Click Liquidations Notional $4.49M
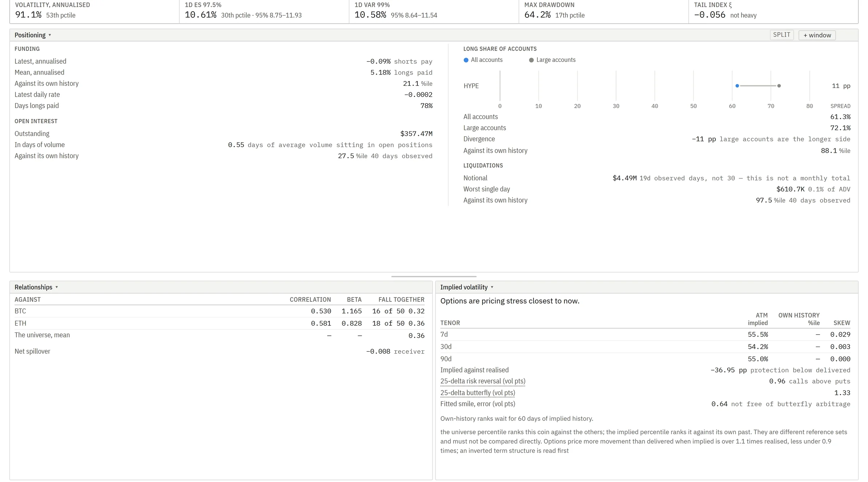The height and width of the screenshot is (482, 868). coord(625,178)
